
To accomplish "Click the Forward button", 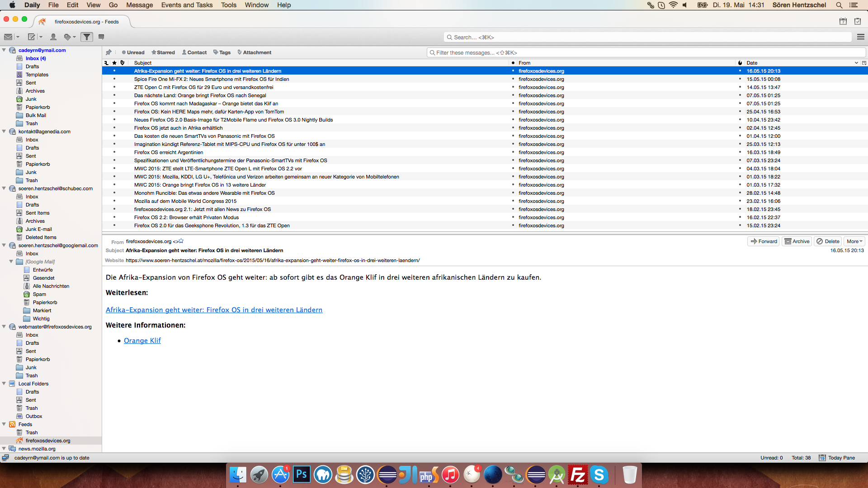I will coord(764,241).
